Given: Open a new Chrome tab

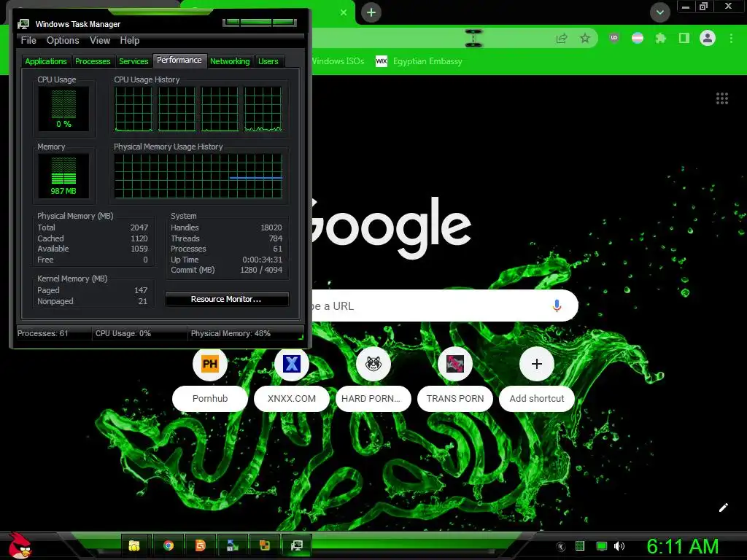Looking at the screenshot, I should pos(371,12).
